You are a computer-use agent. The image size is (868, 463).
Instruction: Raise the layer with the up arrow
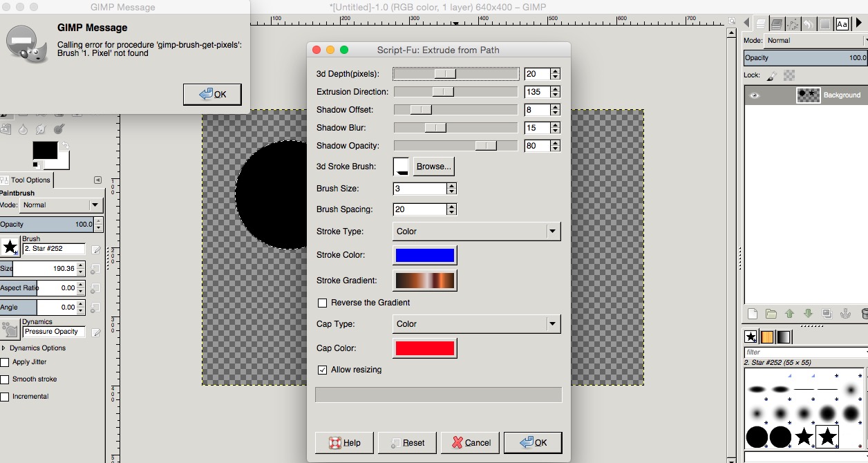789,313
